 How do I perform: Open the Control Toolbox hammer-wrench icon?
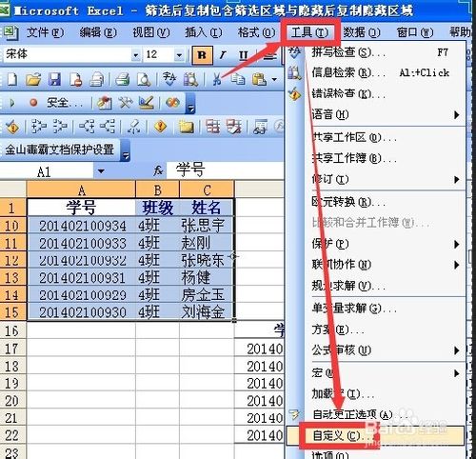click(126, 103)
